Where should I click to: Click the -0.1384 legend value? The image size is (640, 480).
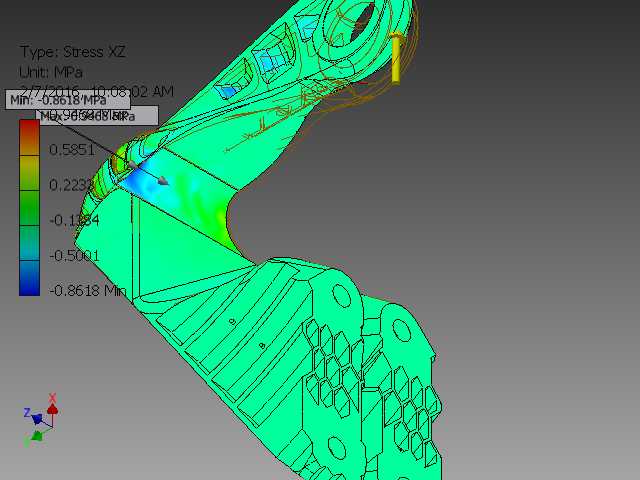[x=74, y=220]
